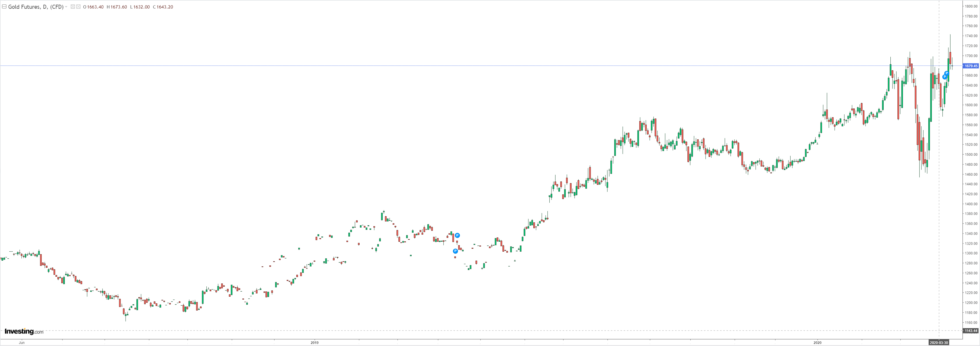Click the 2019 label on time axis
Viewport: 980px width, 346px height.
click(x=314, y=342)
